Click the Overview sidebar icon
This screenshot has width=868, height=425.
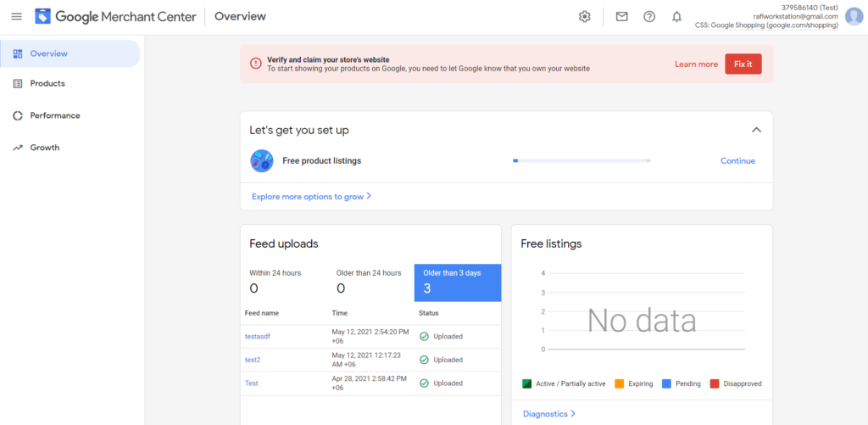coord(18,53)
